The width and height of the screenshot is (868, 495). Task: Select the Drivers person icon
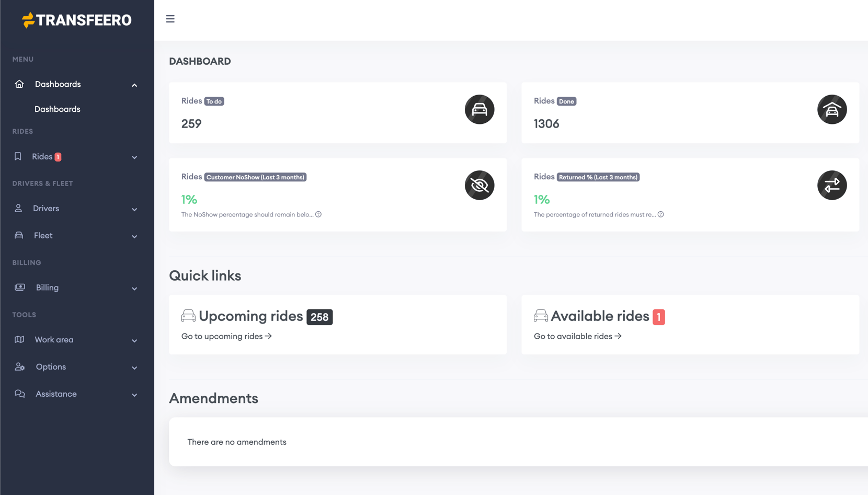coord(18,208)
